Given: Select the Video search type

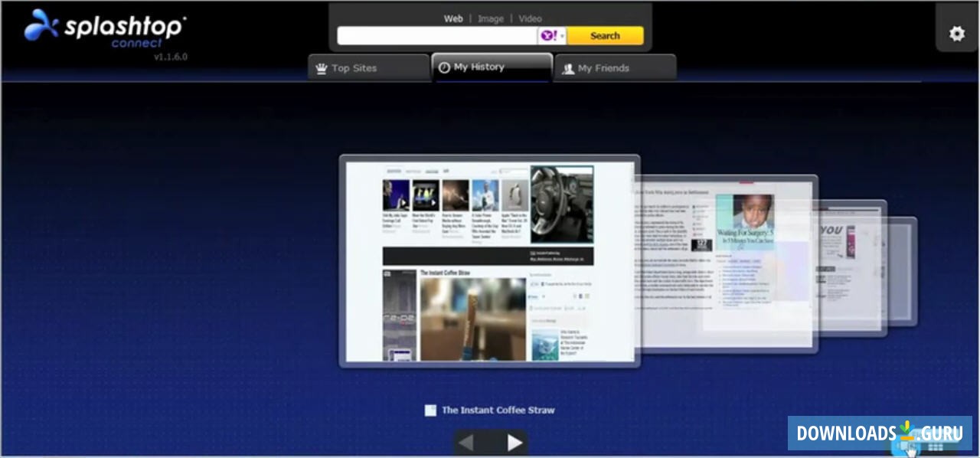Looking at the screenshot, I should point(530,18).
